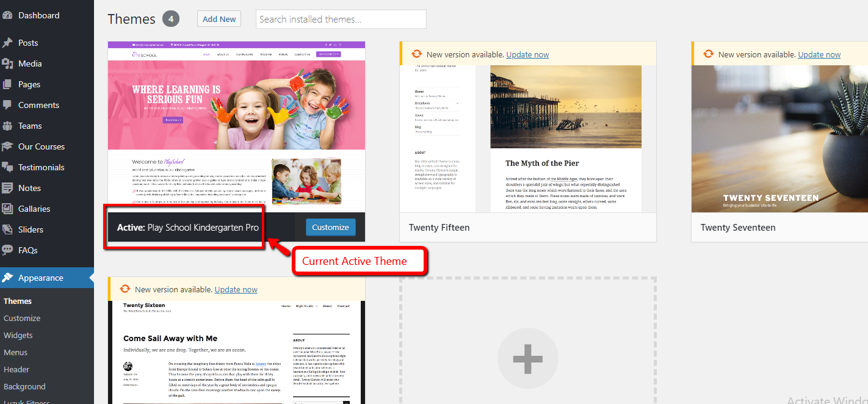Click the Twenty Seventeen theme name
Viewport: 868px width, 404px height.
pos(738,228)
